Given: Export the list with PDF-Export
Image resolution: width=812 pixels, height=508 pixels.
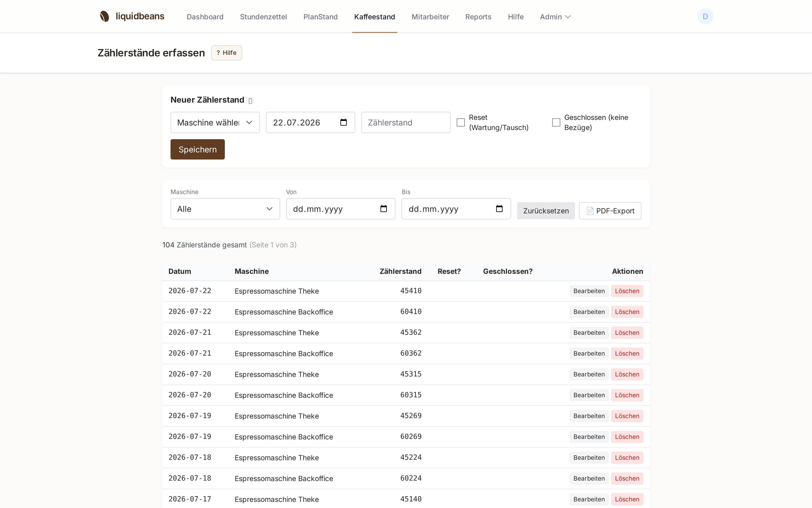Looking at the screenshot, I should point(610,211).
